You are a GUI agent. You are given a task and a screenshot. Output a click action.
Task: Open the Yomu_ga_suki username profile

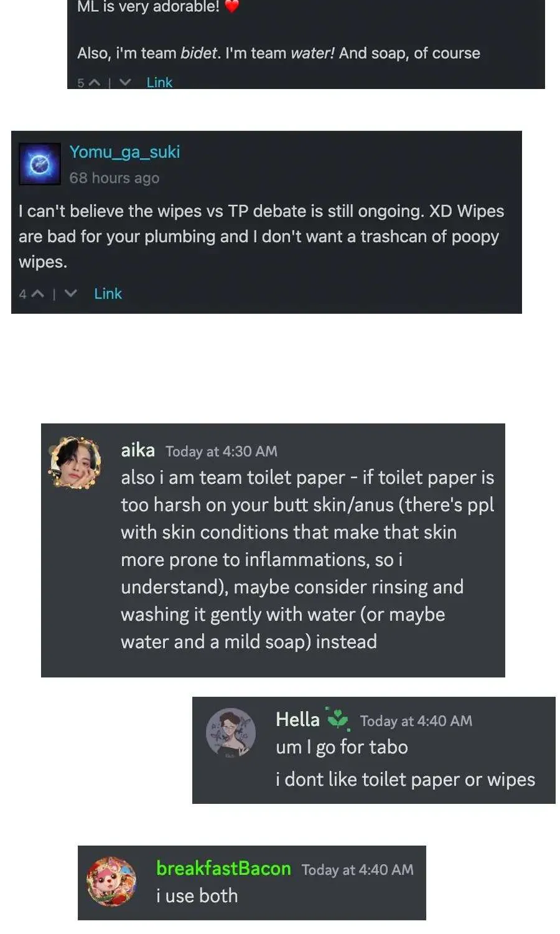pyautogui.click(x=124, y=152)
